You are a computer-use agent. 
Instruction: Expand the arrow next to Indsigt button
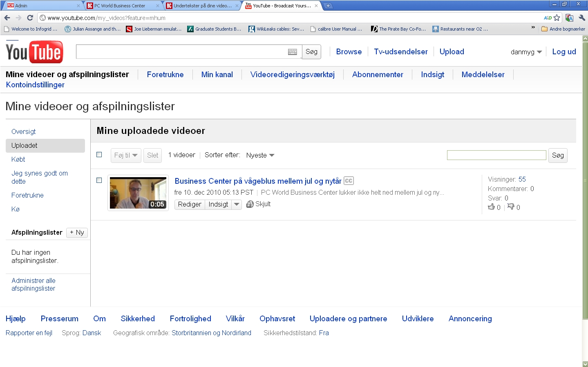(x=237, y=205)
